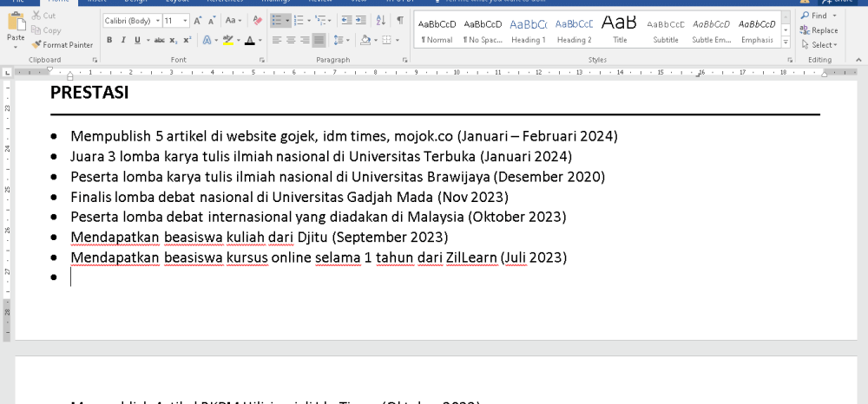Click the Replace button
This screenshot has height=404, width=868.
(819, 30)
